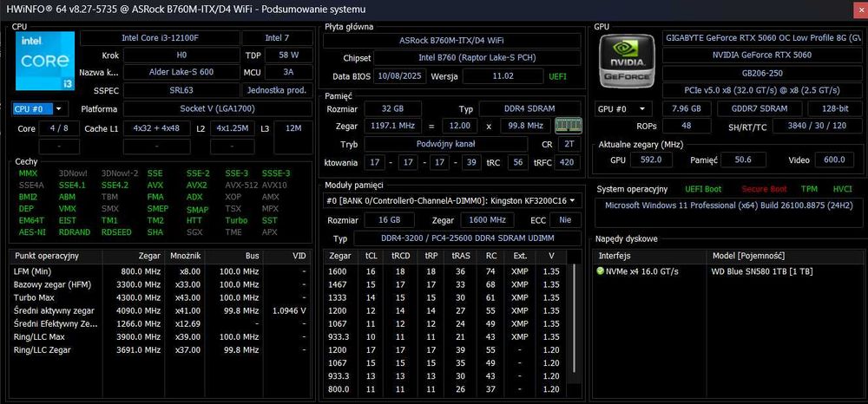
Task: Click the memory size 32 GB value
Action: (392, 109)
